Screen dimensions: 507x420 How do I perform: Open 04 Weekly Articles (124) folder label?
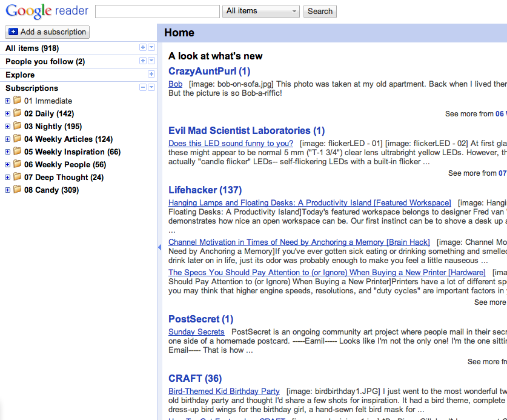[x=68, y=139]
